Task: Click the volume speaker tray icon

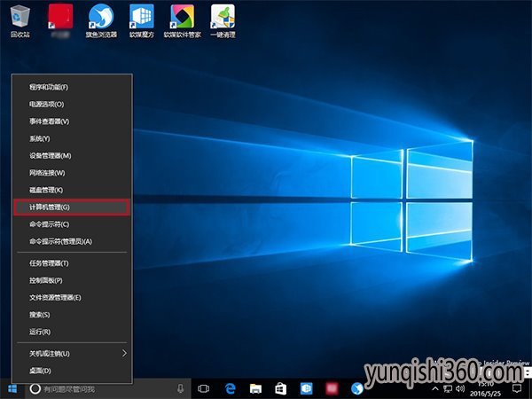Action: tap(460, 389)
